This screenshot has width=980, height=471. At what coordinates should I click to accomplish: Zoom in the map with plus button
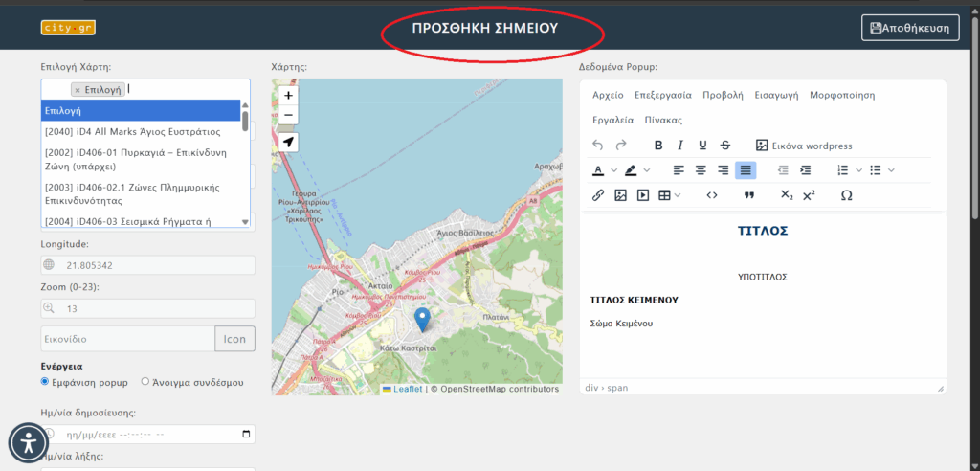288,96
